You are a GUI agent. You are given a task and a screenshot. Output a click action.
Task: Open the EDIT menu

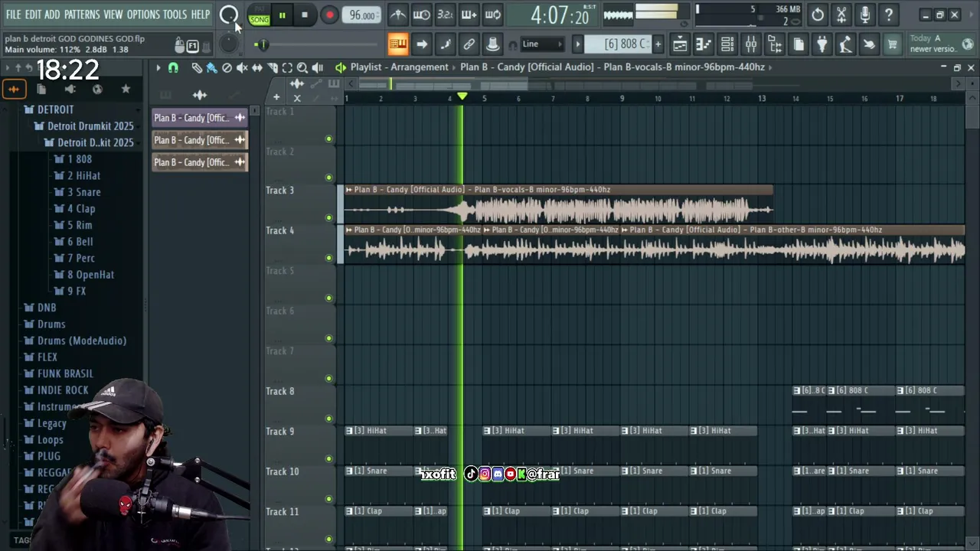pos(33,15)
